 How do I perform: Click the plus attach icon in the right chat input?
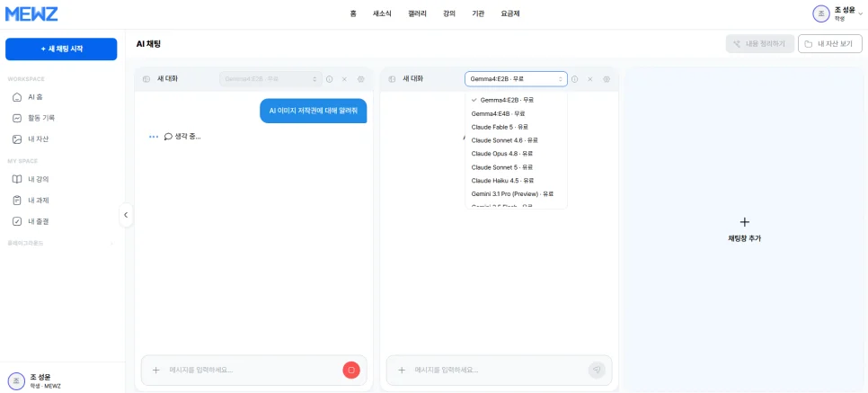402,370
